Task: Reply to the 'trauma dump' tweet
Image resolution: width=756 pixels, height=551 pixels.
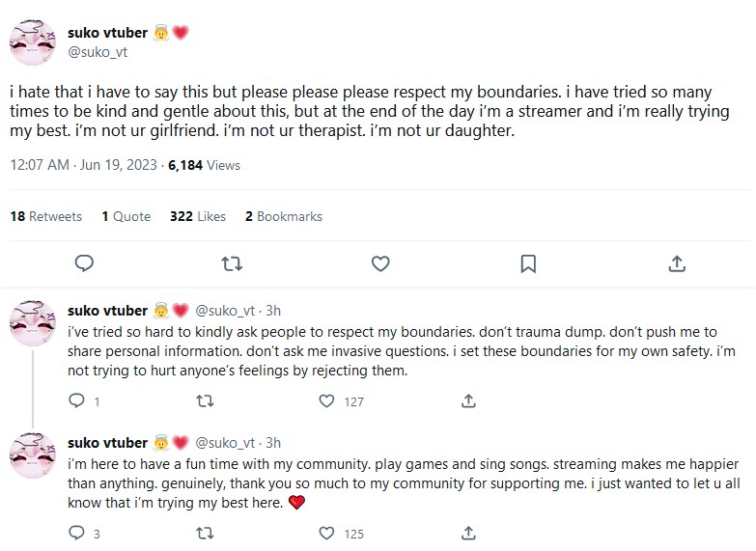Action: coord(77,400)
